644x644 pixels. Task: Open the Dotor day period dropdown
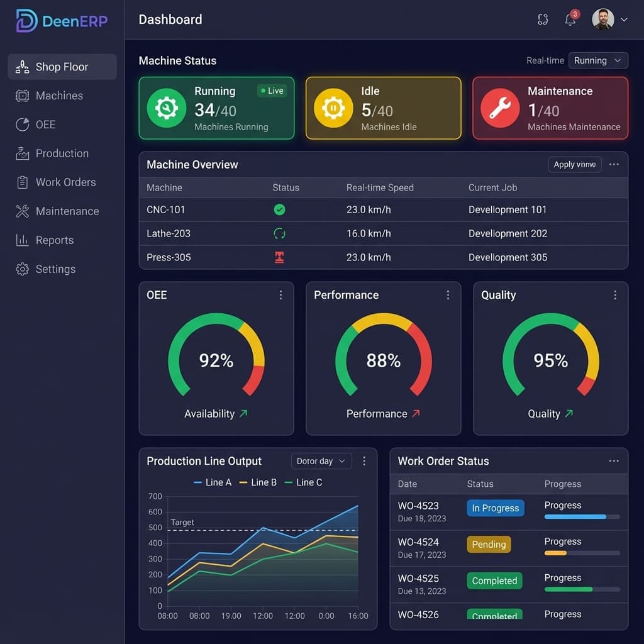coord(321,461)
